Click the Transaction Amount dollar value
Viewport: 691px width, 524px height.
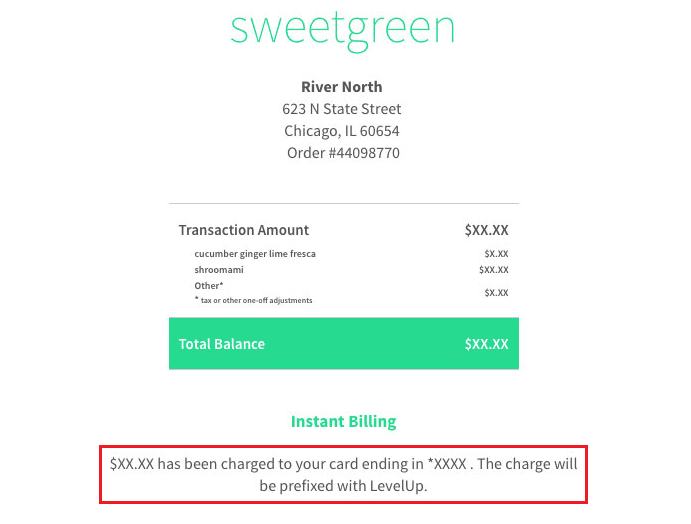click(486, 230)
